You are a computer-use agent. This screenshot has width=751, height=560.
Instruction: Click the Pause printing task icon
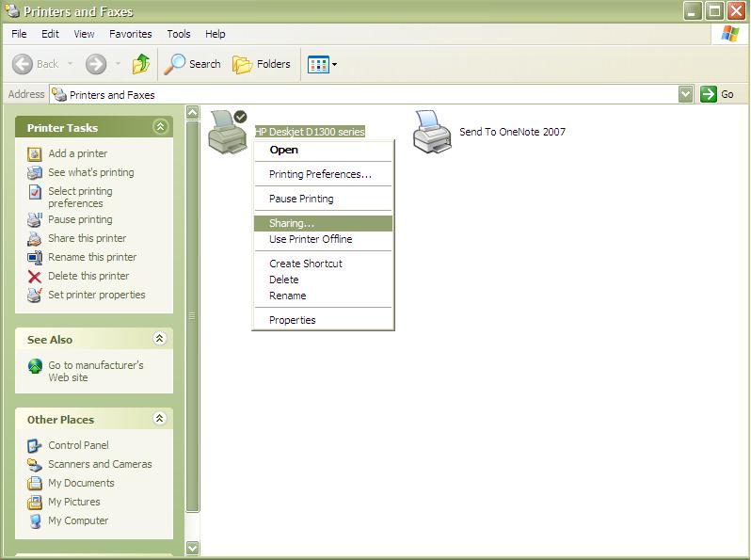[x=35, y=219]
